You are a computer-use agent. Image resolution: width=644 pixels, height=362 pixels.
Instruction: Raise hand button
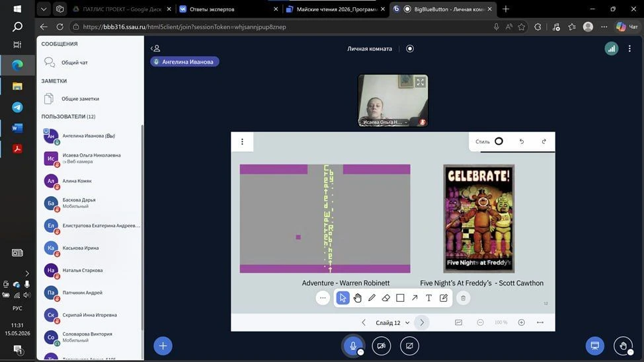[623, 345]
